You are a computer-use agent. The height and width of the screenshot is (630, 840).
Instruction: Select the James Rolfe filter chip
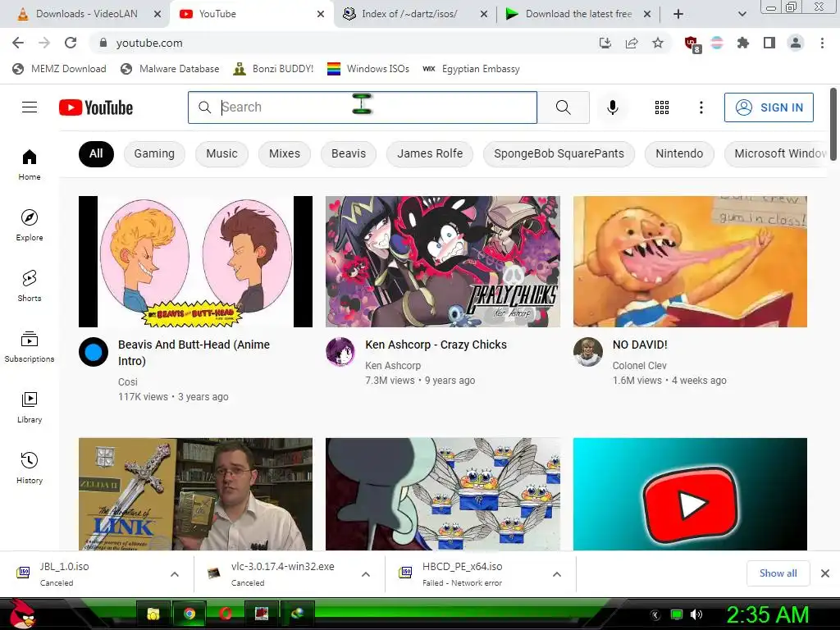pos(430,153)
